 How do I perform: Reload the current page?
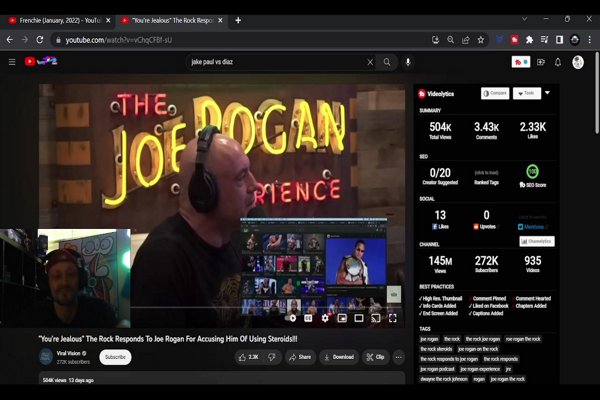coord(40,40)
